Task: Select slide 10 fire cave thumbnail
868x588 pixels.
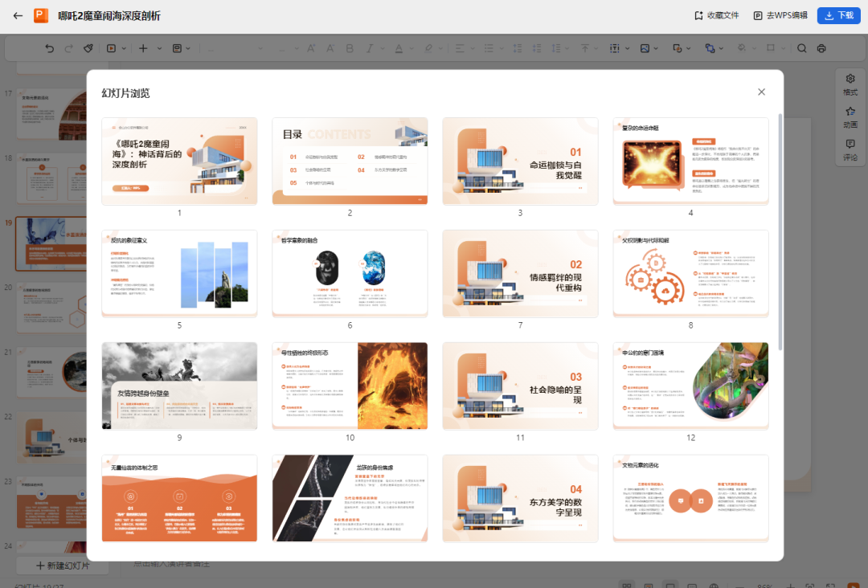Action: click(350, 386)
